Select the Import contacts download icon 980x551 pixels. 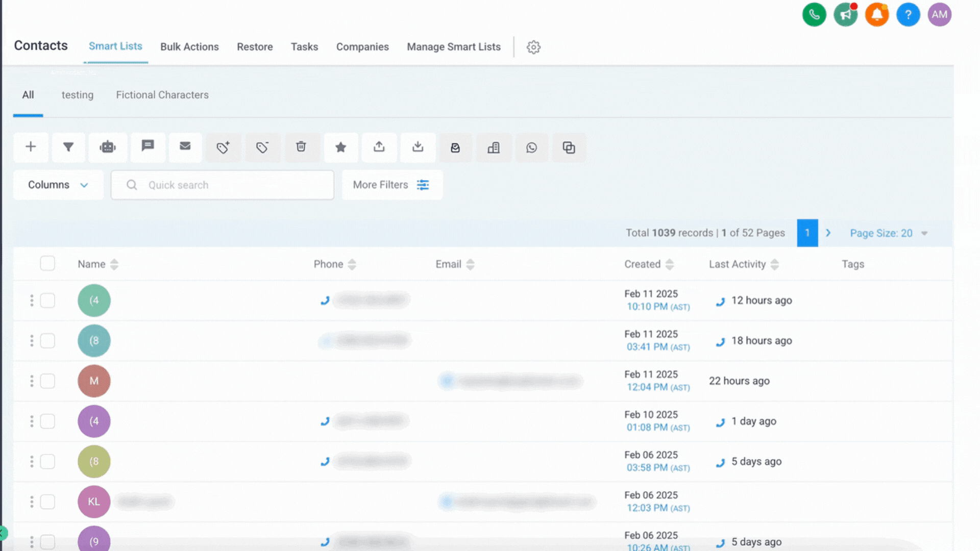coord(418,147)
